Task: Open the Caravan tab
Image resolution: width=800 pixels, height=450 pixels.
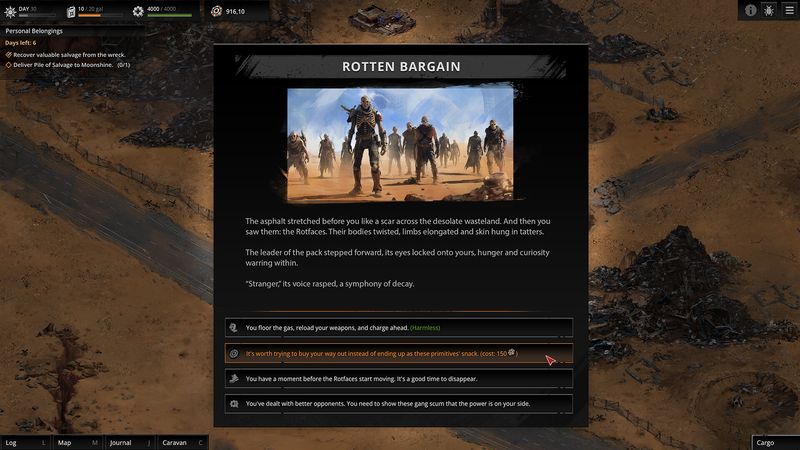Action: [181, 442]
